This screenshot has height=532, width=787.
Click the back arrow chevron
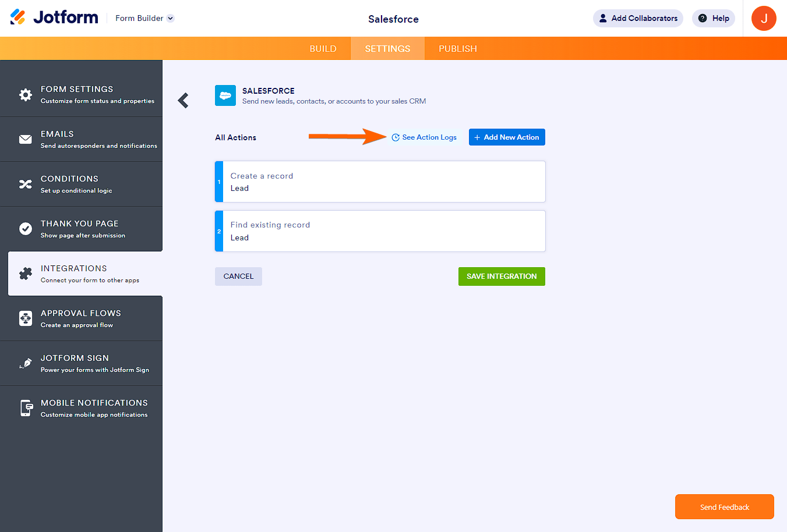[183, 100]
